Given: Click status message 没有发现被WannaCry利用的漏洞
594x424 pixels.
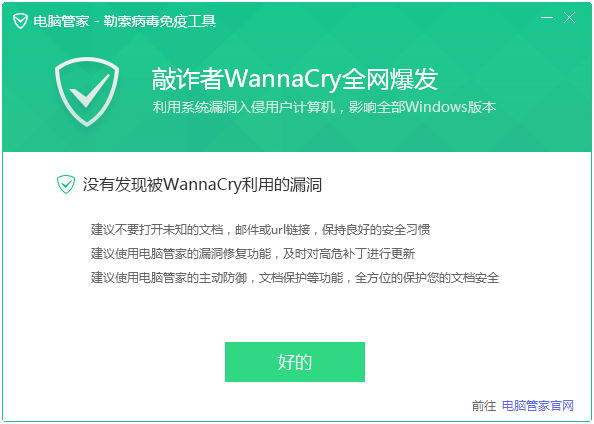Looking at the screenshot, I should click(202, 185).
